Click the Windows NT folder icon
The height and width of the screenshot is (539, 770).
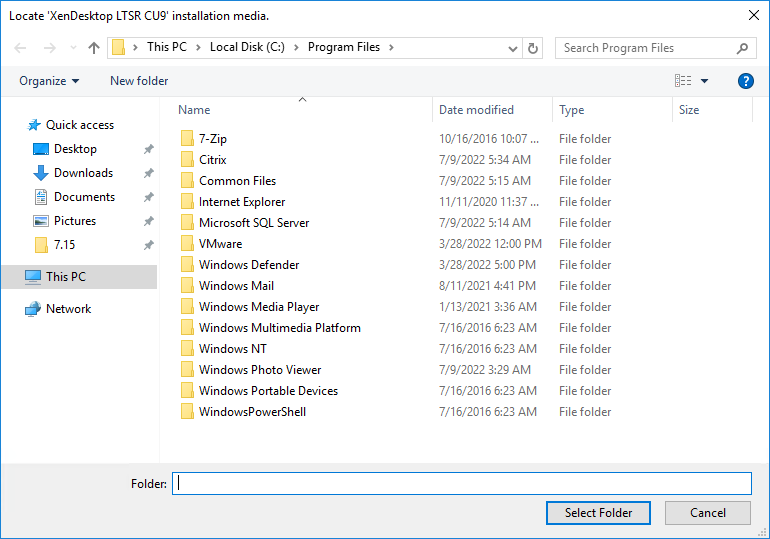(x=187, y=349)
